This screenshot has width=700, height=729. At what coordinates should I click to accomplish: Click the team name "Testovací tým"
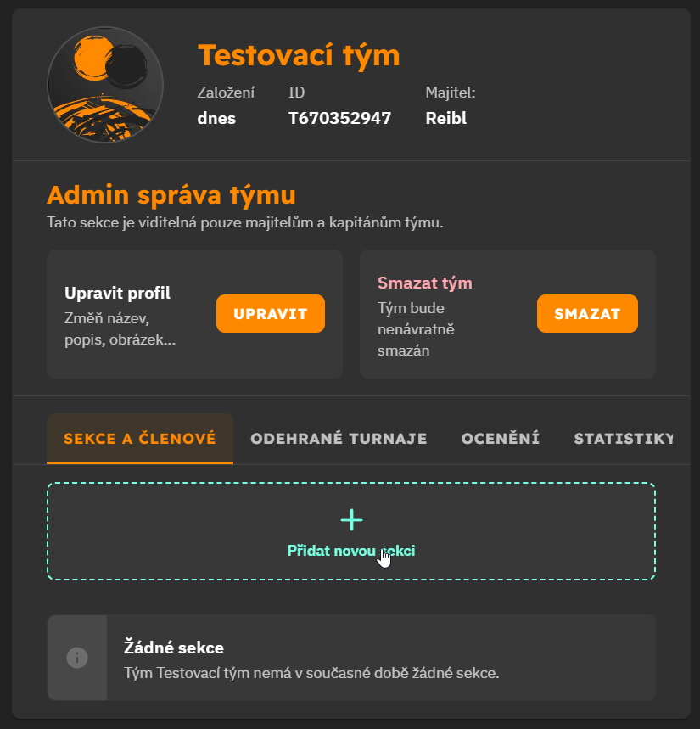(x=298, y=54)
